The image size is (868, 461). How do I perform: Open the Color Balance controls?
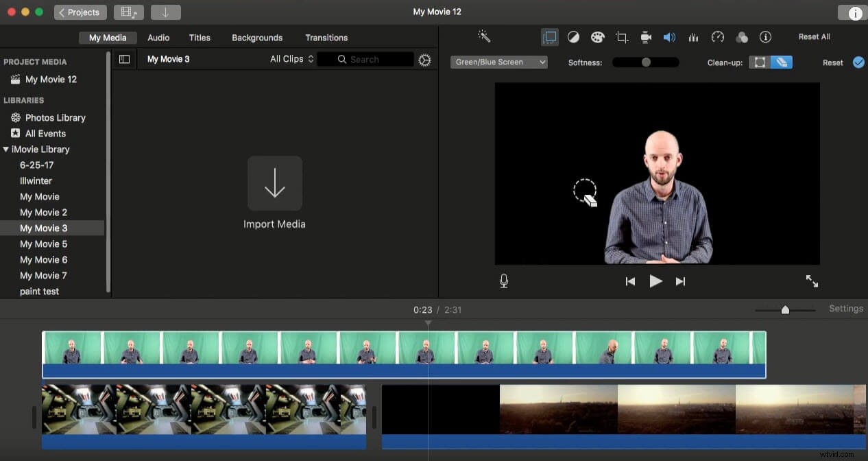tap(573, 36)
